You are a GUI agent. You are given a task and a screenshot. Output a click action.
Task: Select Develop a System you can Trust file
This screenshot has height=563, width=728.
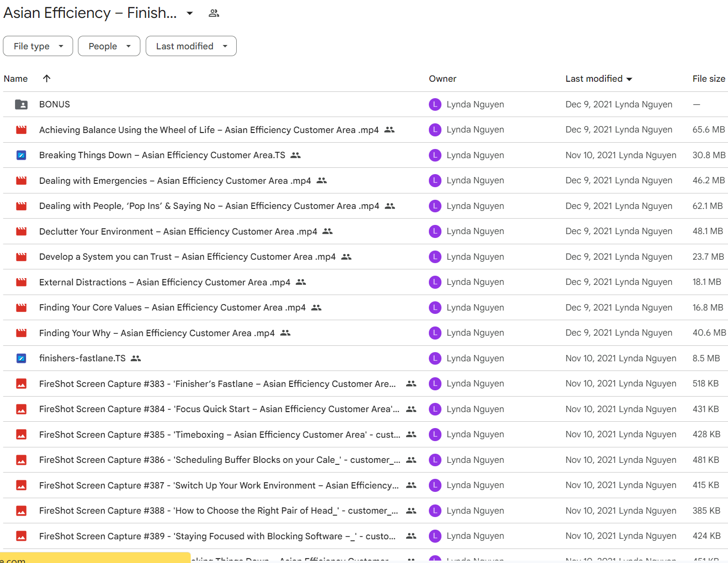coord(187,257)
